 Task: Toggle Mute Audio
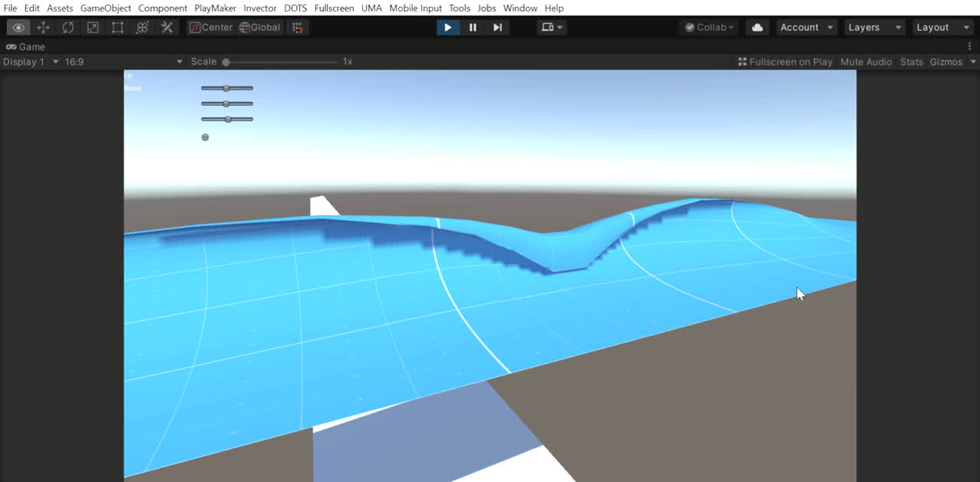click(866, 61)
